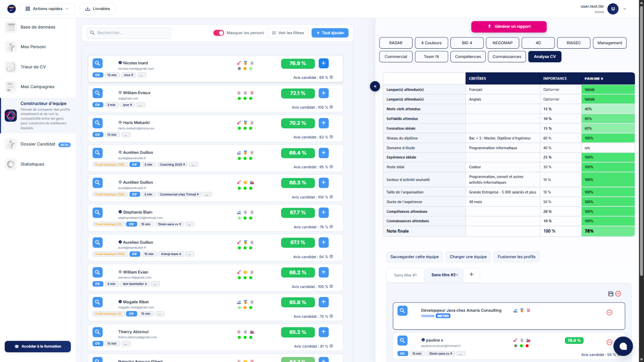Click the app logo in top bar
Viewport: 644px width, 362px height.
click(x=12, y=9)
